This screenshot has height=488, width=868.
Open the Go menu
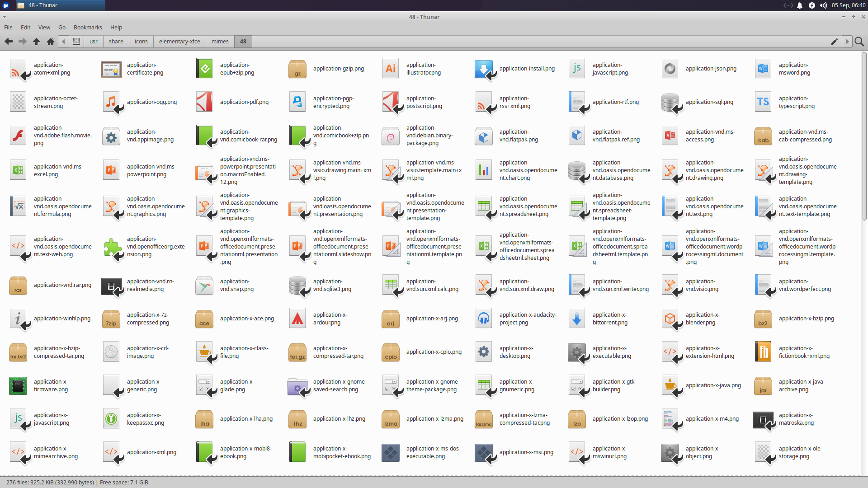click(x=62, y=28)
